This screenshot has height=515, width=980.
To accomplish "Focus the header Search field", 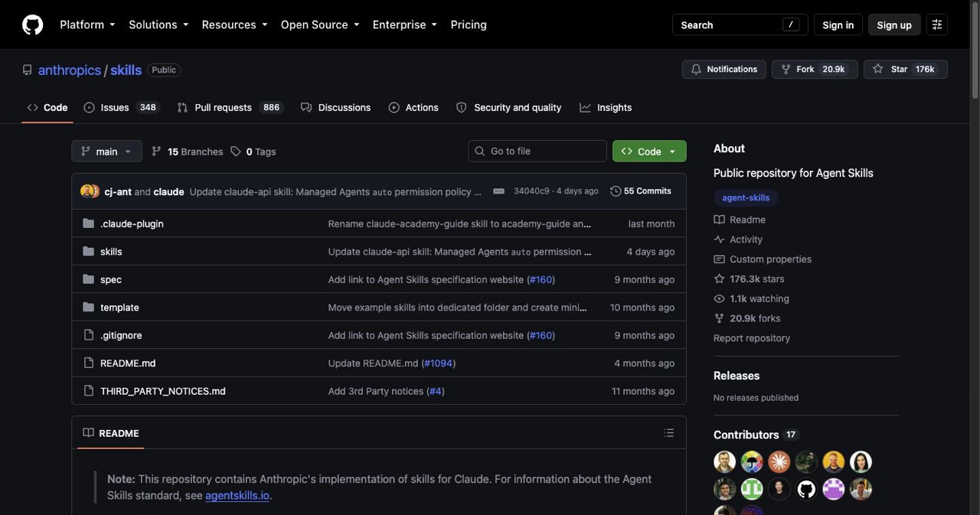I will point(740,24).
